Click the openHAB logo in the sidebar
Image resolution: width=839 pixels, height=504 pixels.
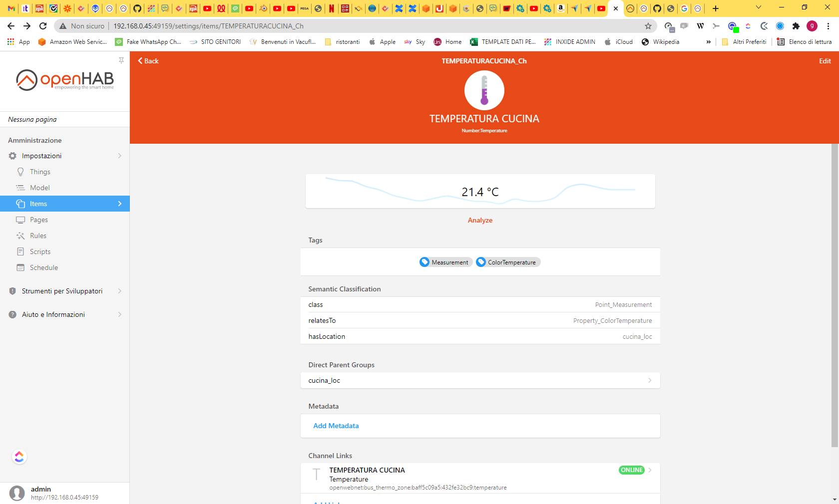(x=65, y=80)
